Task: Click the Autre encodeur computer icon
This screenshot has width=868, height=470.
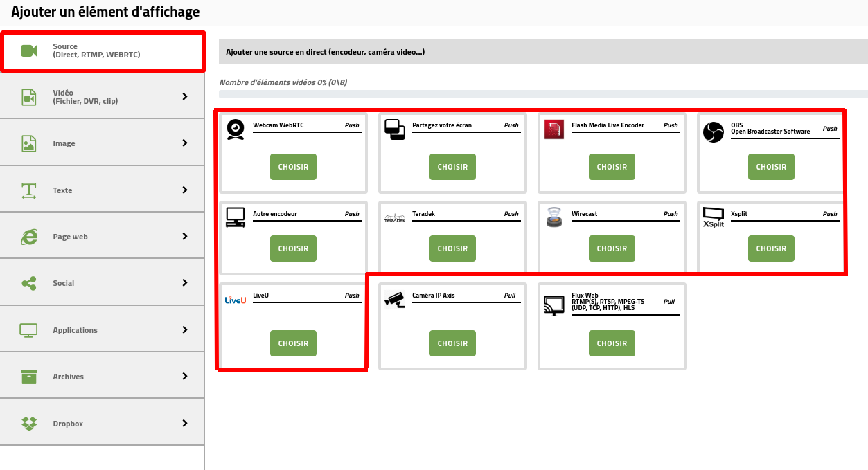Action: (236, 218)
